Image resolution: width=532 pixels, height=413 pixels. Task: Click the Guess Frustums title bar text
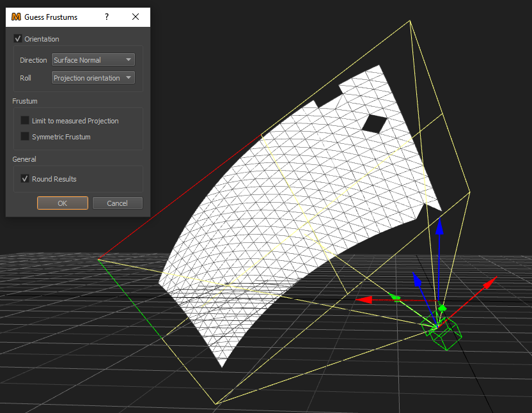click(x=51, y=17)
